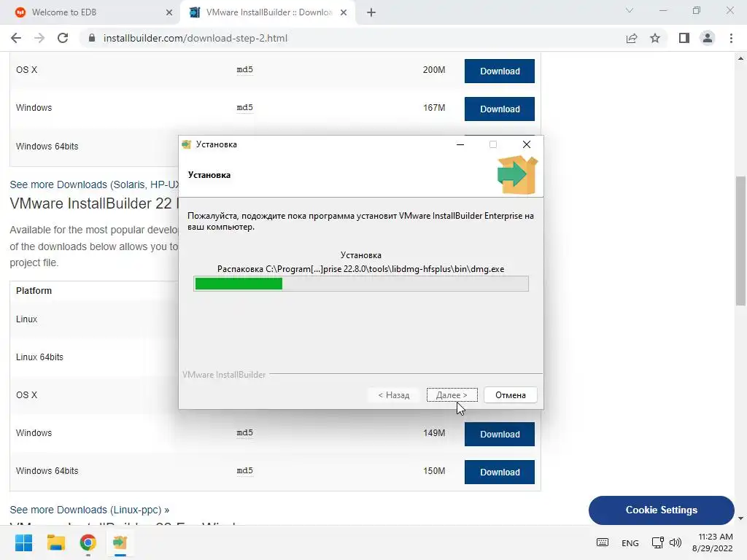The image size is (747, 560).
Task: Open the touch keyboard tray icon
Action: point(602,542)
